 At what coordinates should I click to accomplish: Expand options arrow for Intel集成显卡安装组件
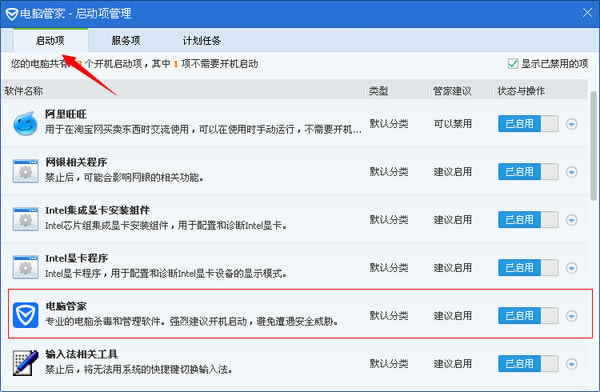click(x=572, y=220)
